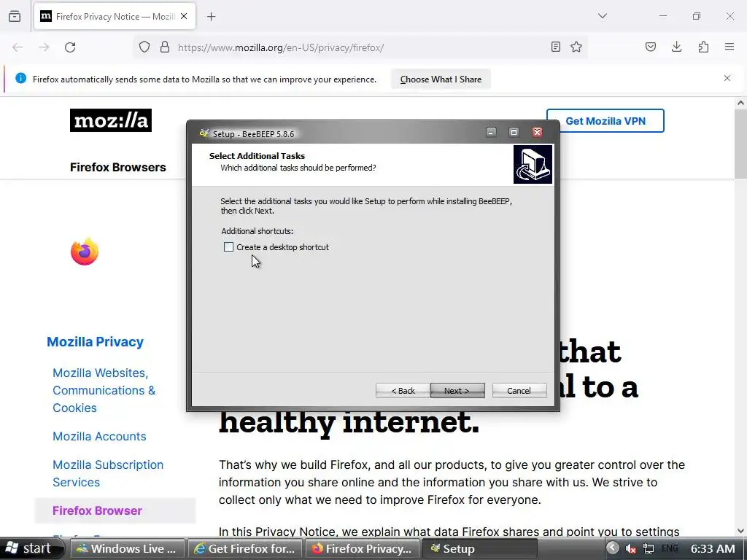Screen dimensions: 747x560
Task: Enable Create a desktop shortcut checkbox
Action: [228, 247]
